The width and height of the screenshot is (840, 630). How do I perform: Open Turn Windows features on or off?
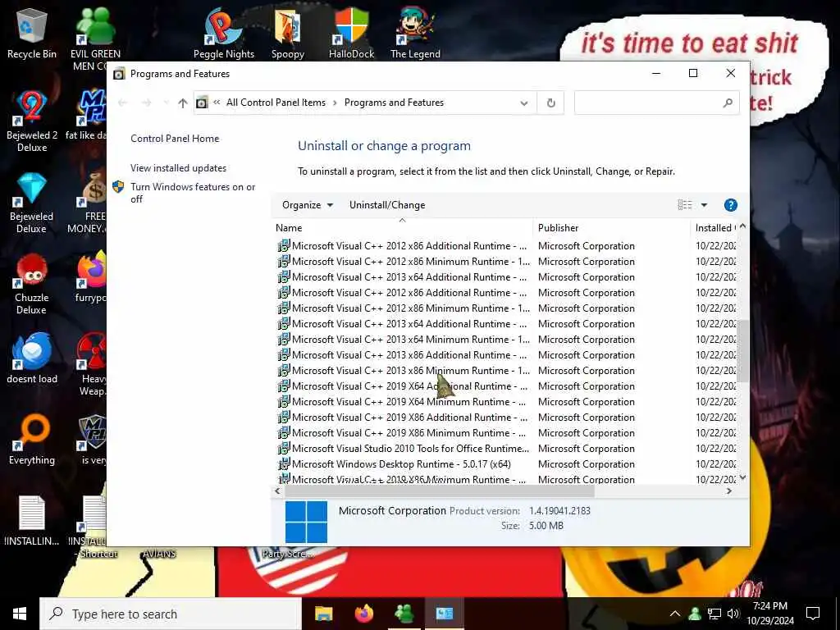193,193
